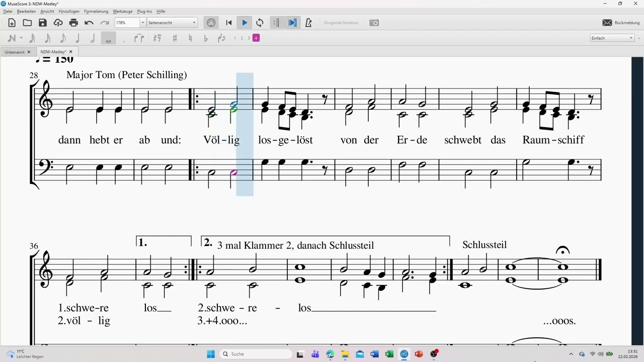Click the taskbar Suche search field

(x=256, y=354)
